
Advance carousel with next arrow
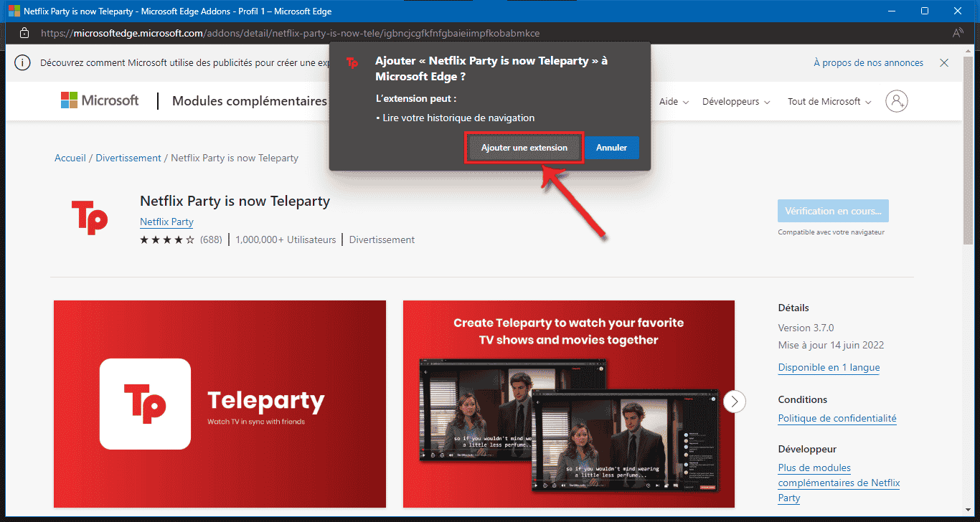click(x=735, y=401)
